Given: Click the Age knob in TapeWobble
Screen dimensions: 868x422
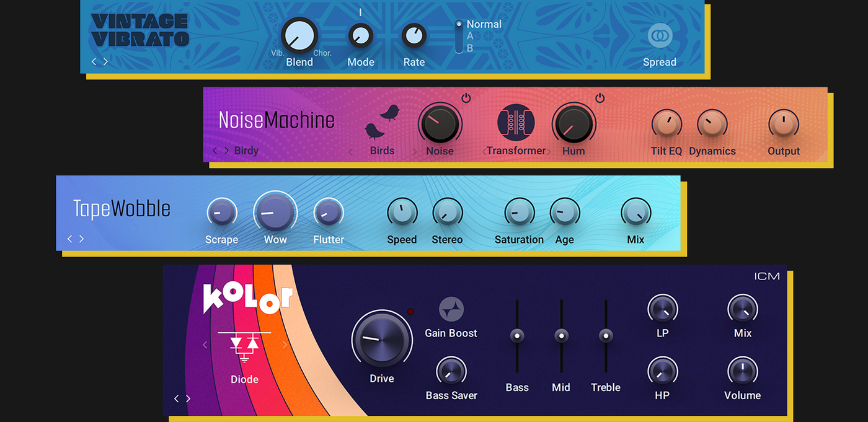Looking at the screenshot, I should point(564,213).
